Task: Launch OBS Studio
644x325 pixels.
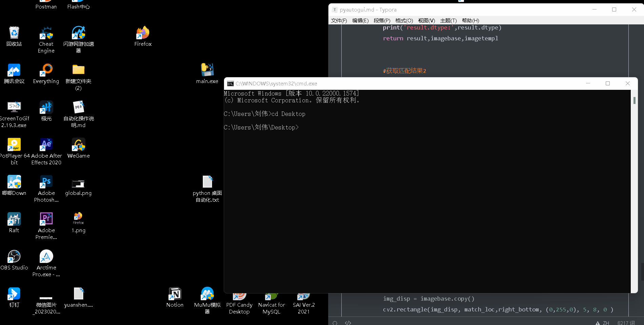Action: point(14,257)
